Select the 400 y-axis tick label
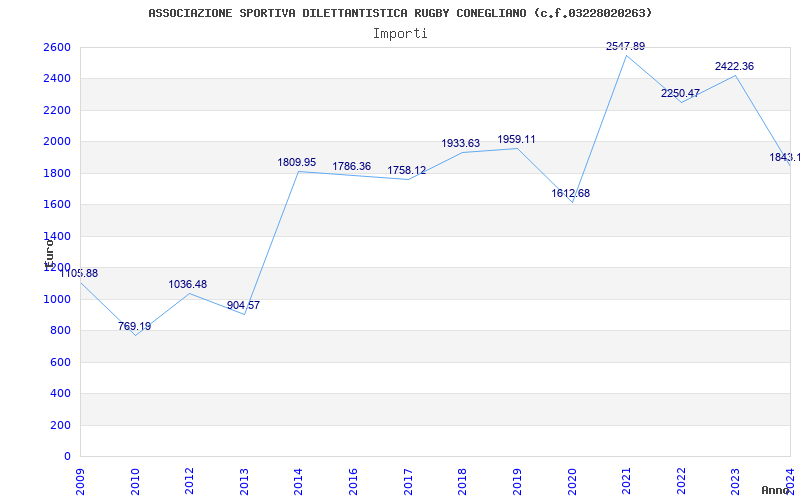Screen dimensions: 800x500 point(60,393)
